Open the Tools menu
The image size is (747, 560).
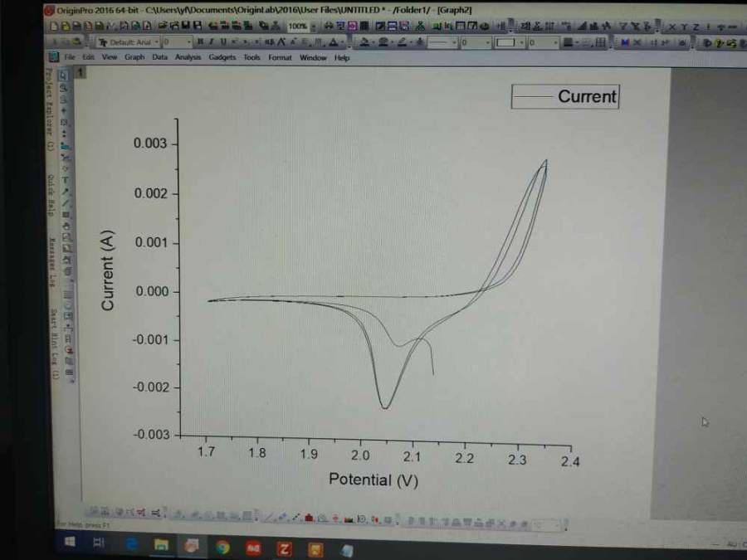click(251, 57)
